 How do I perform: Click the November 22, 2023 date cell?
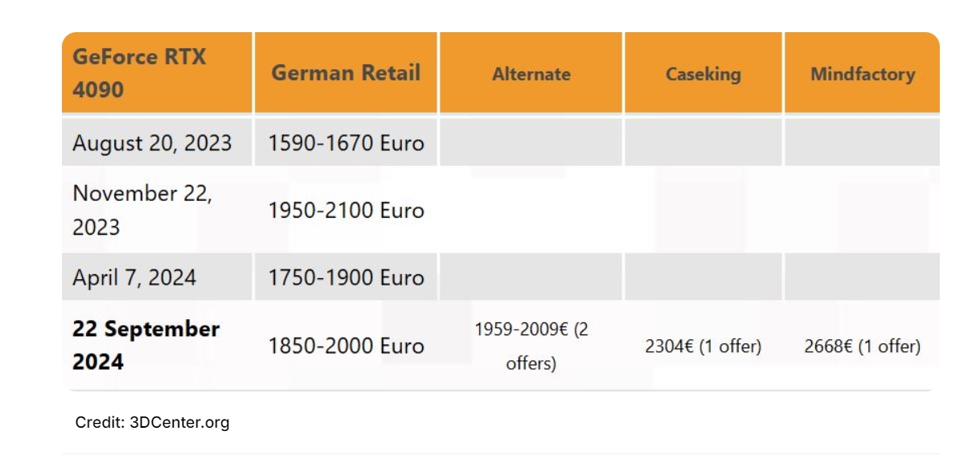pos(142,210)
